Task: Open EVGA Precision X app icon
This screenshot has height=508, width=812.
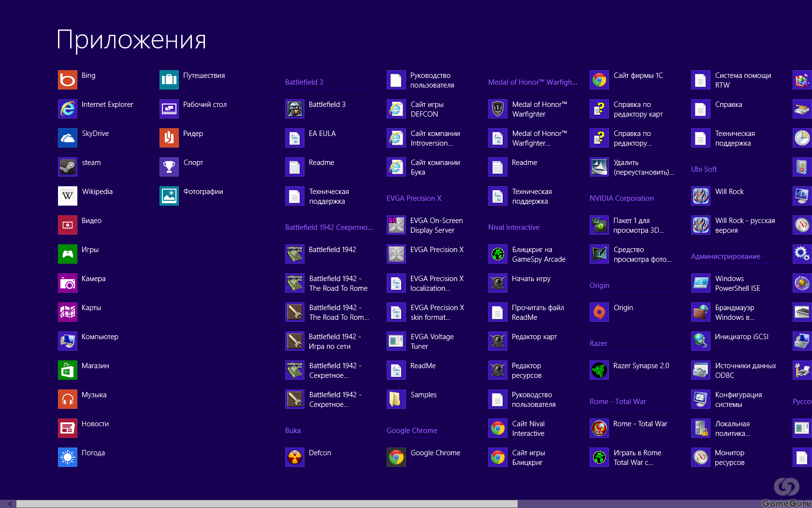Action: coord(396,254)
